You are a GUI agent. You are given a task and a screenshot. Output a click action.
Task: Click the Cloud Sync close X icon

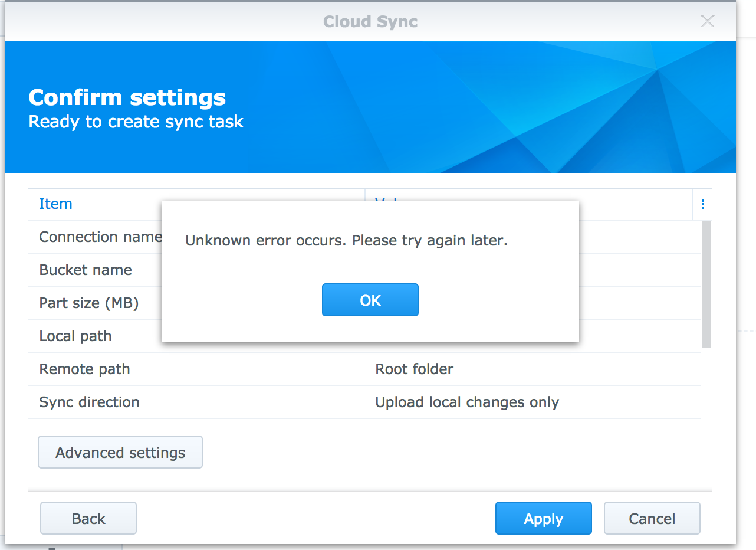[707, 21]
